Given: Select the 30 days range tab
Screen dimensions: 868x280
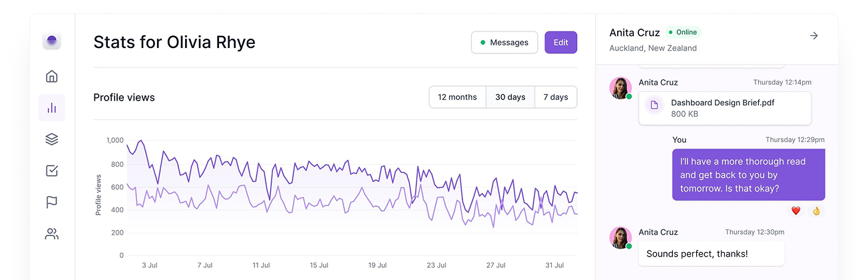Looking at the screenshot, I should [x=510, y=97].
